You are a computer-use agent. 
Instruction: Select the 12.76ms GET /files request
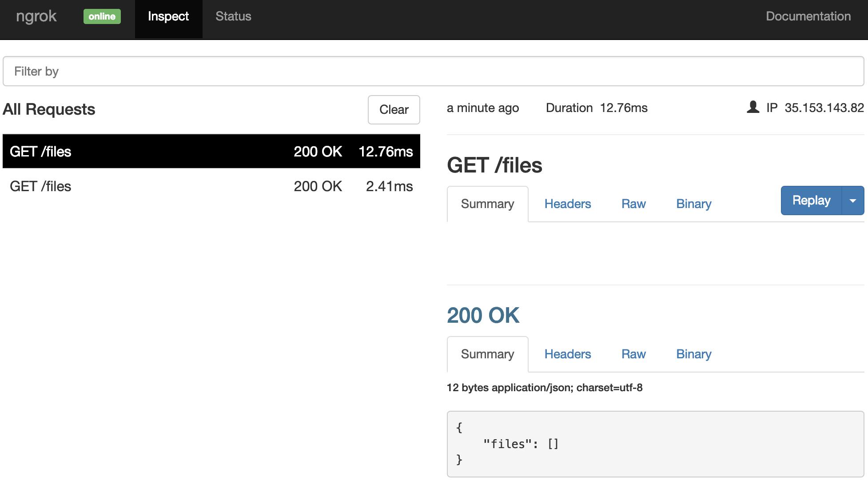click(211, 152)
